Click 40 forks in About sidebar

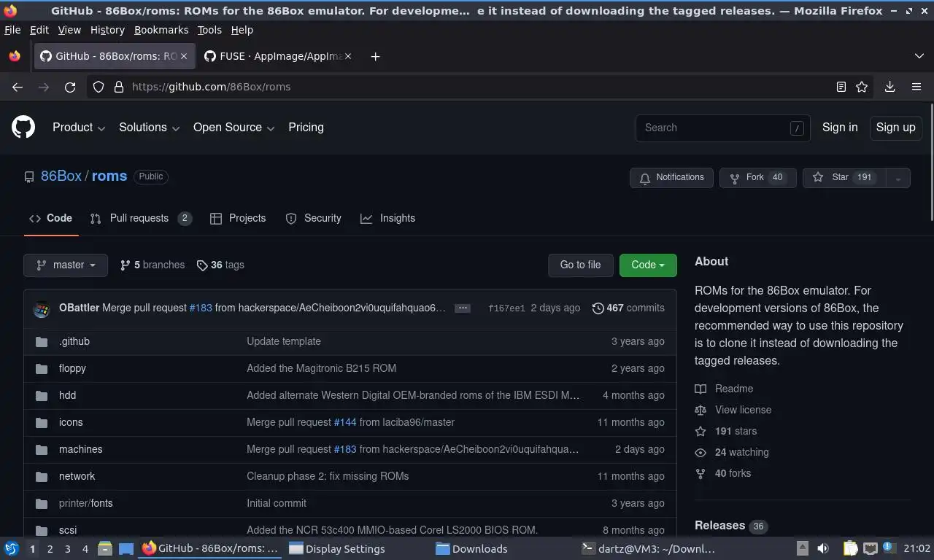(733, 473)
